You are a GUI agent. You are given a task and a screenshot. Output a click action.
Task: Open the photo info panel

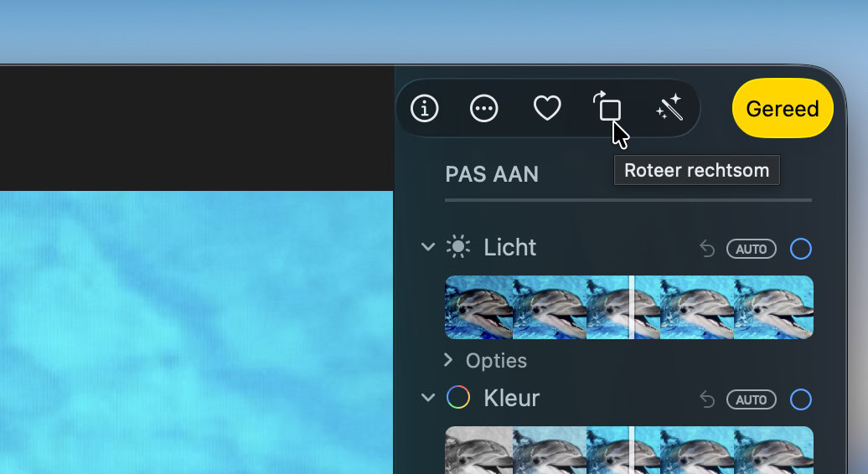425,108
